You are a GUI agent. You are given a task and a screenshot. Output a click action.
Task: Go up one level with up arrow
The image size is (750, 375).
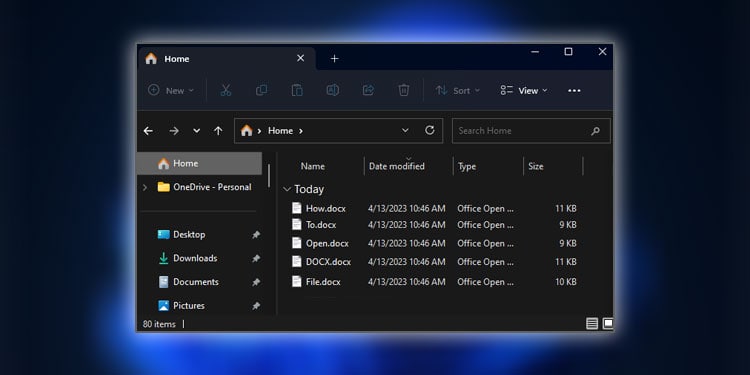click(x=218, y=131)
